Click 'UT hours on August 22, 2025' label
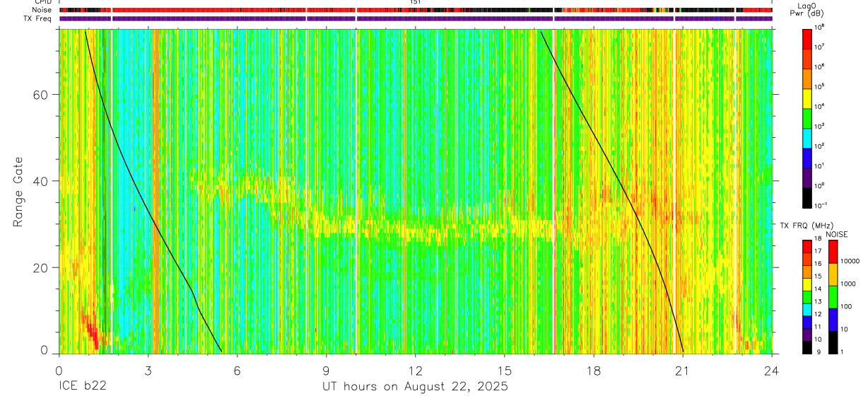The image size is (868, 401). pos(415,387)
